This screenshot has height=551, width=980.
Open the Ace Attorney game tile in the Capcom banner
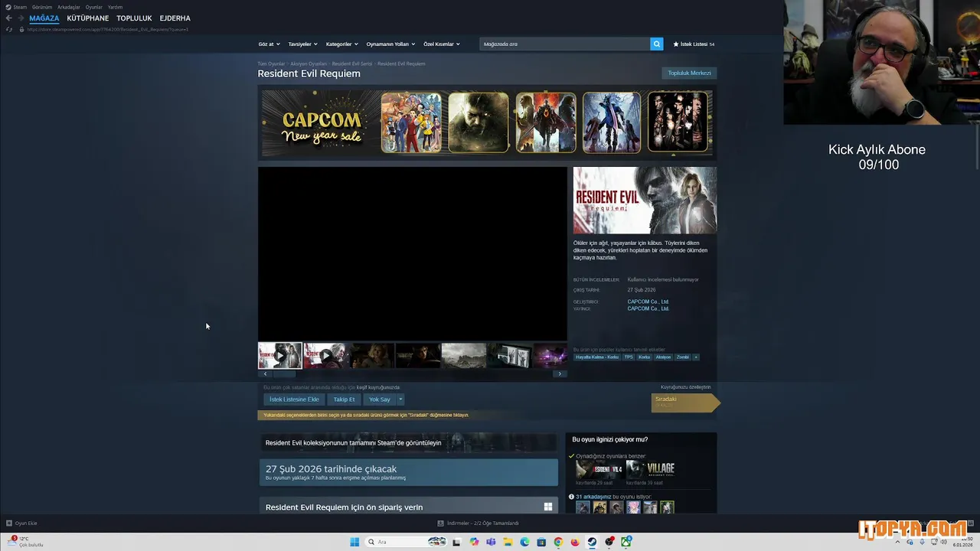click(411, 122)
